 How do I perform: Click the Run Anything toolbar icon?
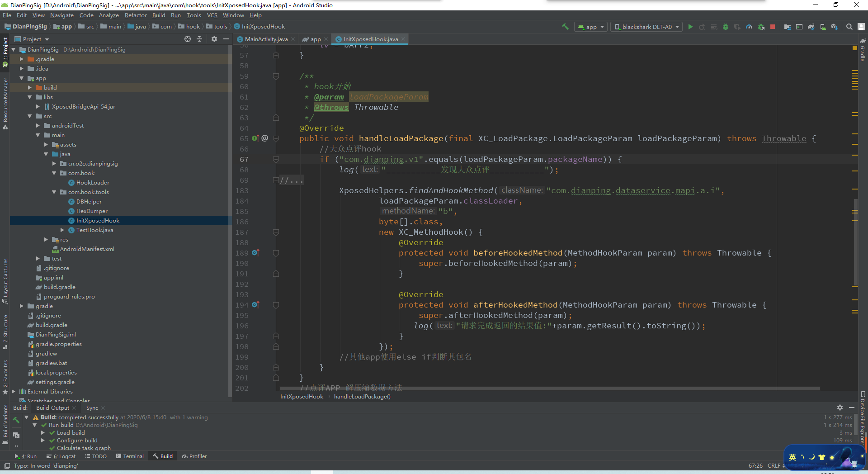[799, 27]
